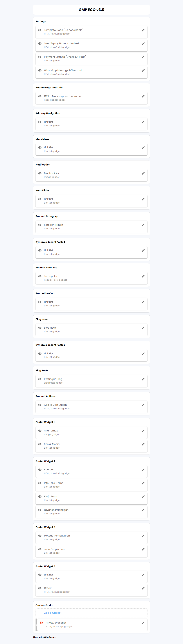Hide the Text Display gadget
183x644 pixels.
(40, 44)
